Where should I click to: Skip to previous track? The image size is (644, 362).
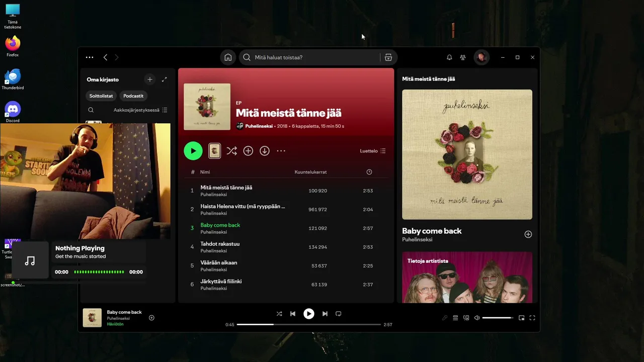pos(293,314)
